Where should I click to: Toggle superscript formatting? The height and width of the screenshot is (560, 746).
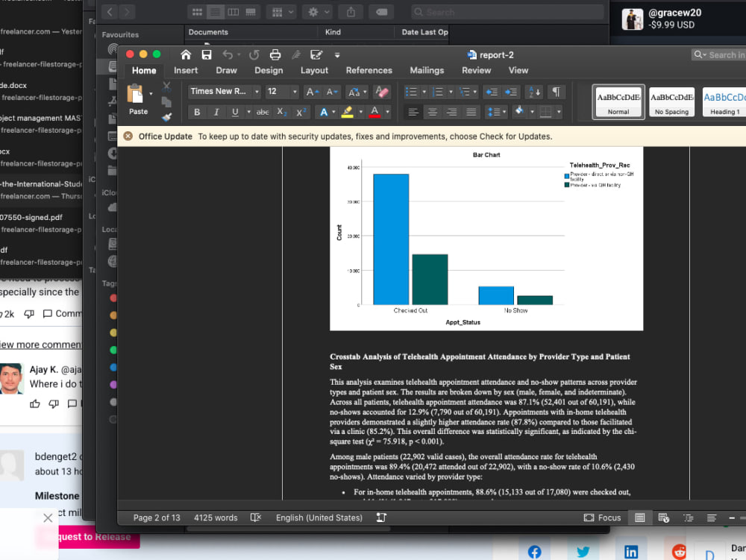point(301,112)
